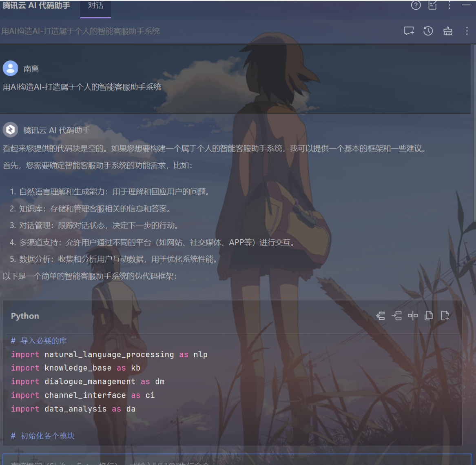This screenshot has height=465, width=476.
Task: Click list item 2 知识库
Action: tap(91, 209)
